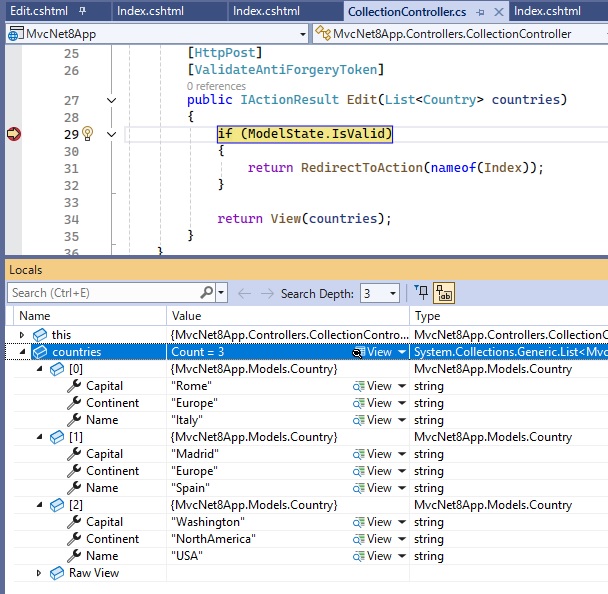
Task: Toggle the pin properties filter icon
Action: tap(421, 293)
